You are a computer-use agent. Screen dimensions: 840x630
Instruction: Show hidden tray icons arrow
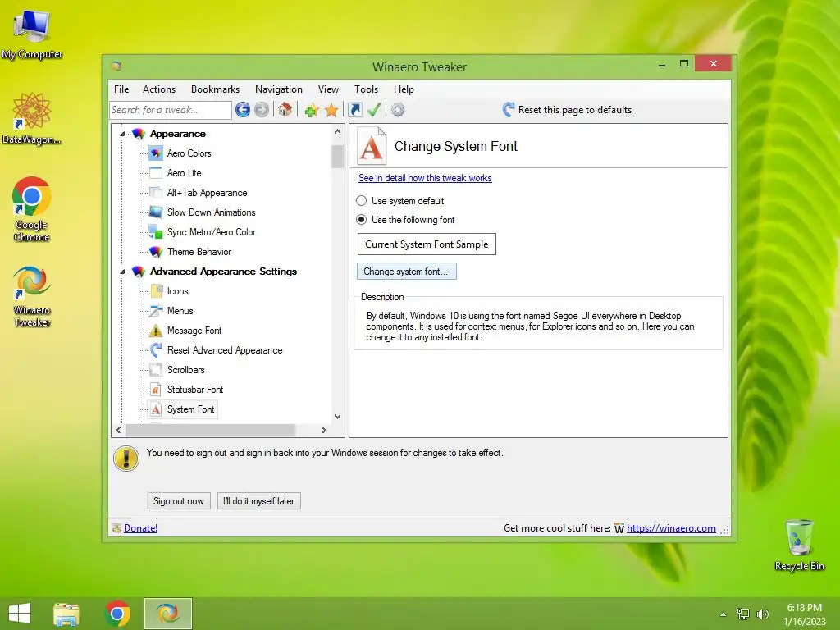724,614
